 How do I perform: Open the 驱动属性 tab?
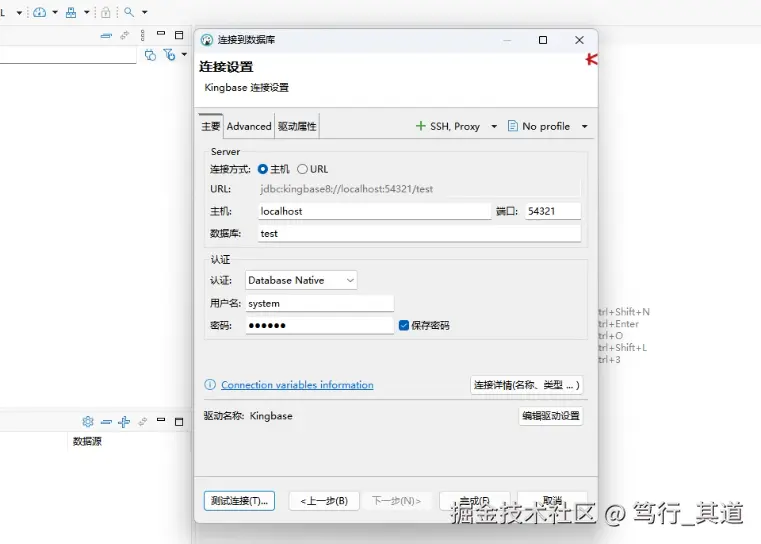(x=297, y=126)
